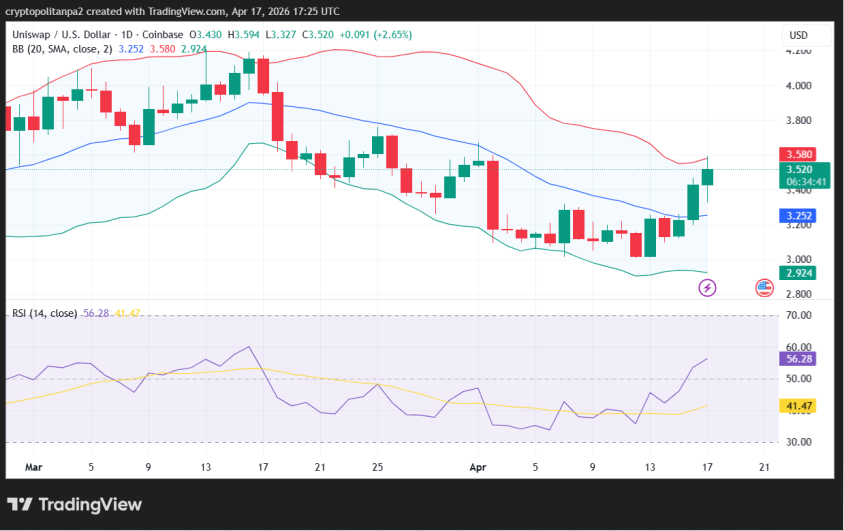Click the blue 3.252 basis price label
Screen dimensions: 844x531
799,215
